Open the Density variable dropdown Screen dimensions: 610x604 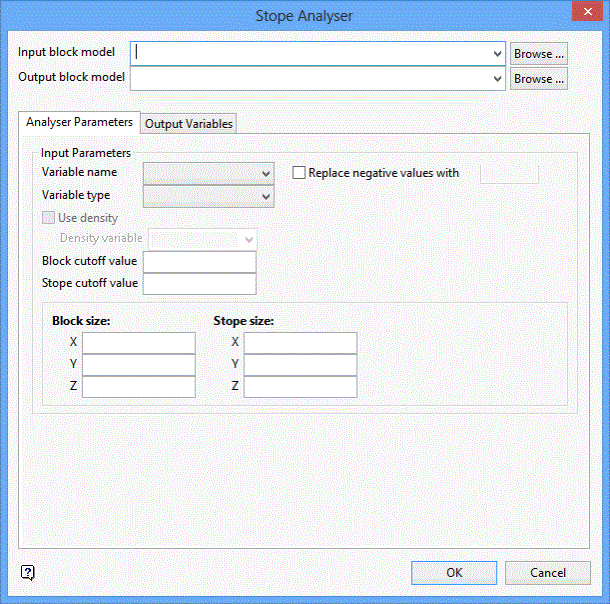pos(203,240)
